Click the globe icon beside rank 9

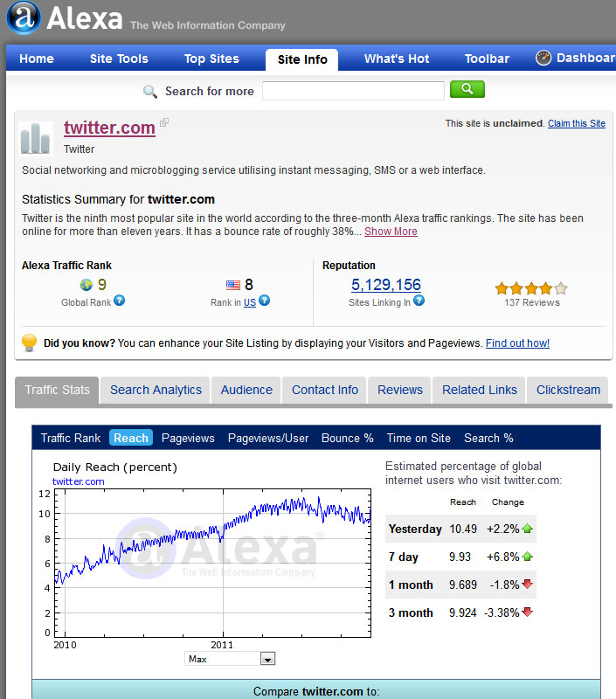click(86, 285)
